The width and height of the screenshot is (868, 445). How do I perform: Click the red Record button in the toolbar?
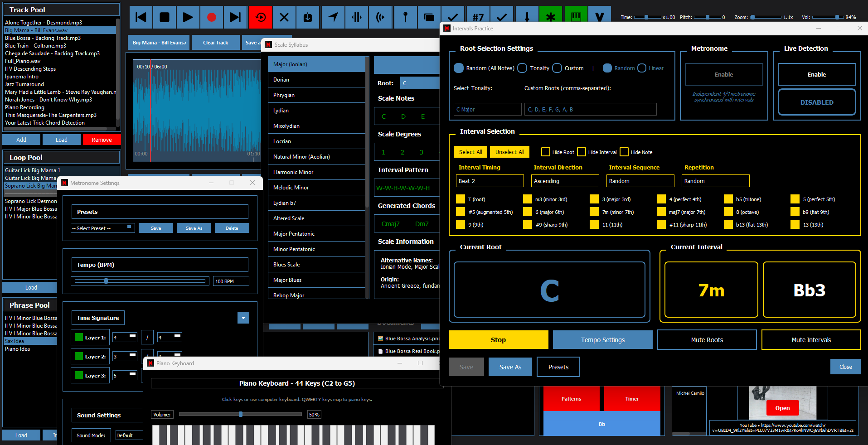click(211, 17)
